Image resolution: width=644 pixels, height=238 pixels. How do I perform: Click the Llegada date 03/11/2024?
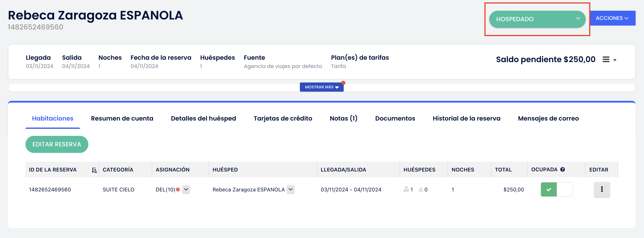click(39, 66)
